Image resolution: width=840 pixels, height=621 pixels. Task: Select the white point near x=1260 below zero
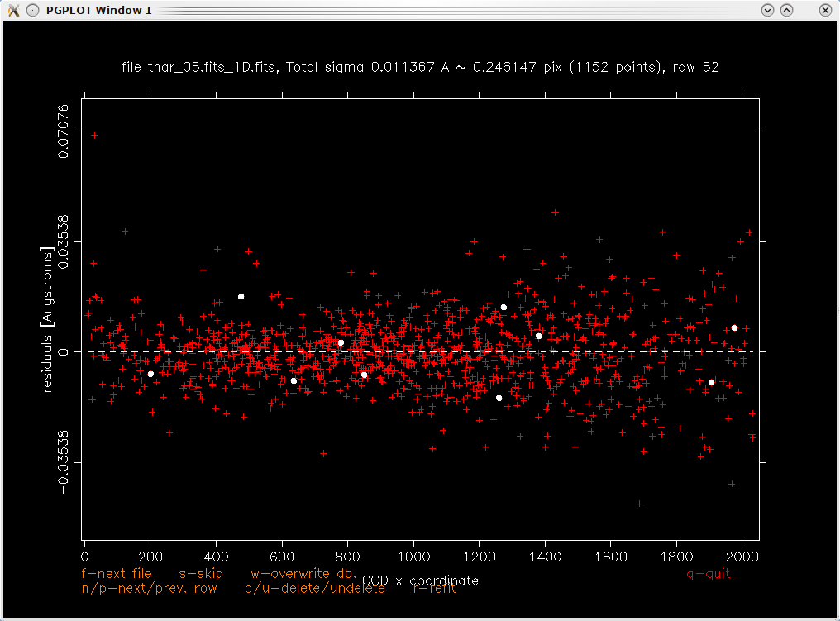pos(499,398)
